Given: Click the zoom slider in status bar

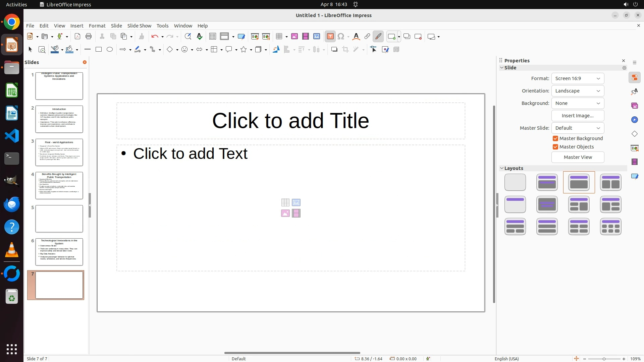Looking at the screenshot, I should click(x=604, y=359).
